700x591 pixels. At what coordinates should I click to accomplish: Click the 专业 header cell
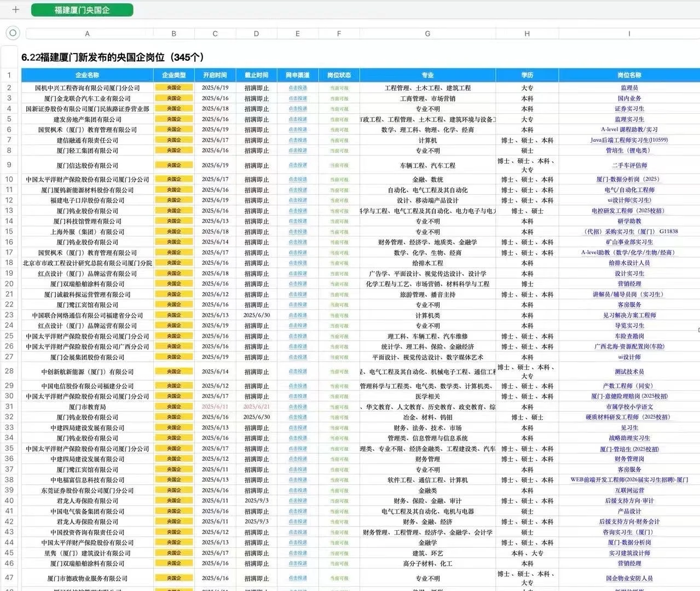(x=427, y=75)
